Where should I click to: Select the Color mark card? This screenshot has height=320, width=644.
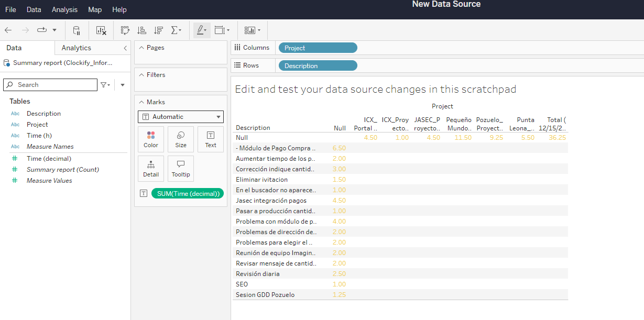click(x=150, y=138)
